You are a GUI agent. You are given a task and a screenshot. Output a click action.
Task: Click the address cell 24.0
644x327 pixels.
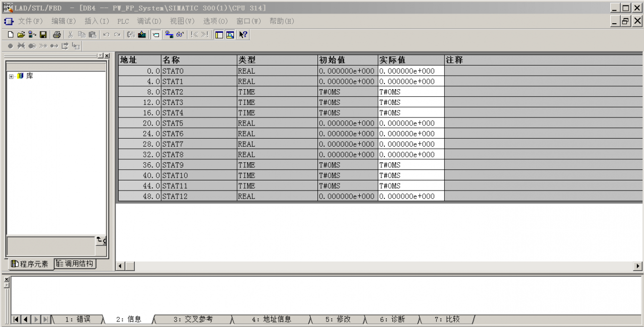(139, 134)
